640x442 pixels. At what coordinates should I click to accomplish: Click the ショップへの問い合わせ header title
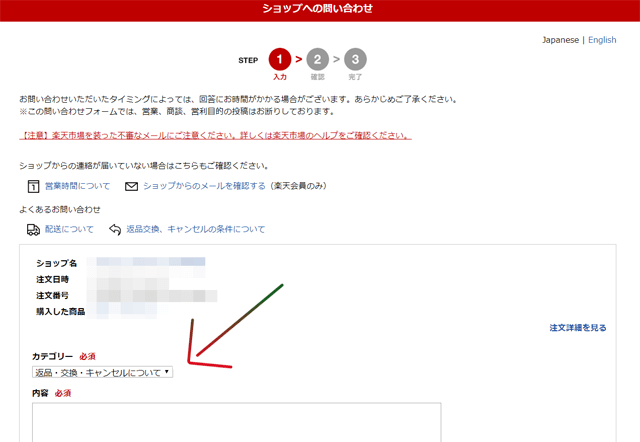(x=317, y=9)
